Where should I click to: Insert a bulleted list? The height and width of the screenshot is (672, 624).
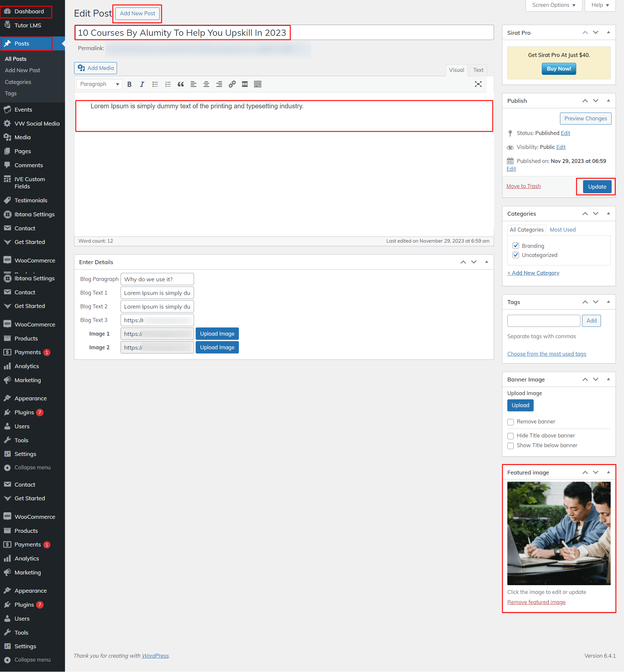click(155, 85)
